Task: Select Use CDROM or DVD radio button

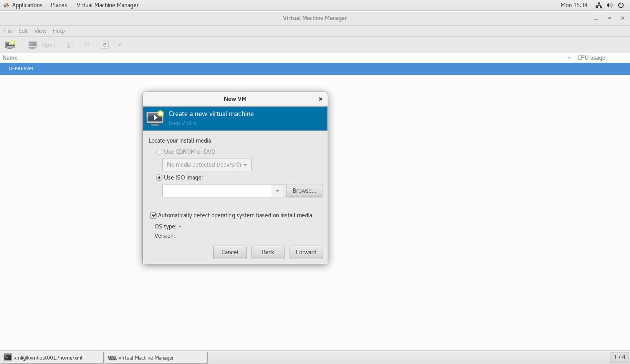Action: 159,151
